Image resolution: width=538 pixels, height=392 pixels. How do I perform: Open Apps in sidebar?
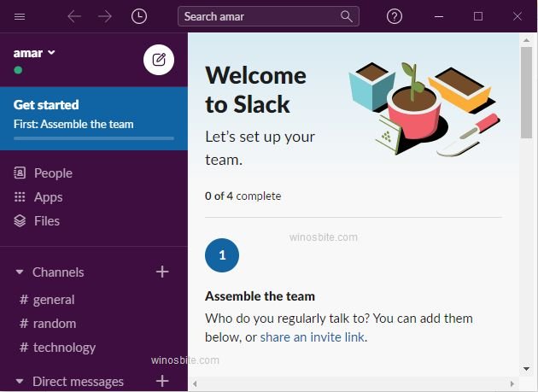(48, 197)
